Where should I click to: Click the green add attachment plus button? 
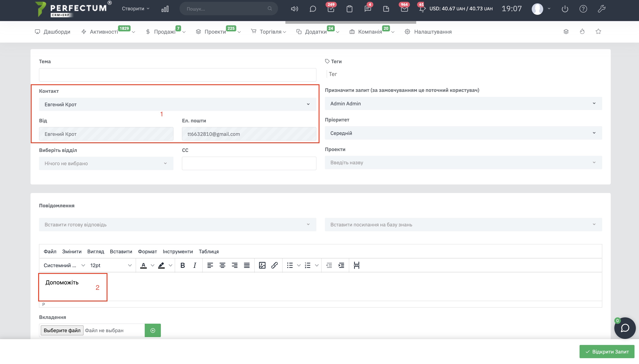tap(153, 330)
